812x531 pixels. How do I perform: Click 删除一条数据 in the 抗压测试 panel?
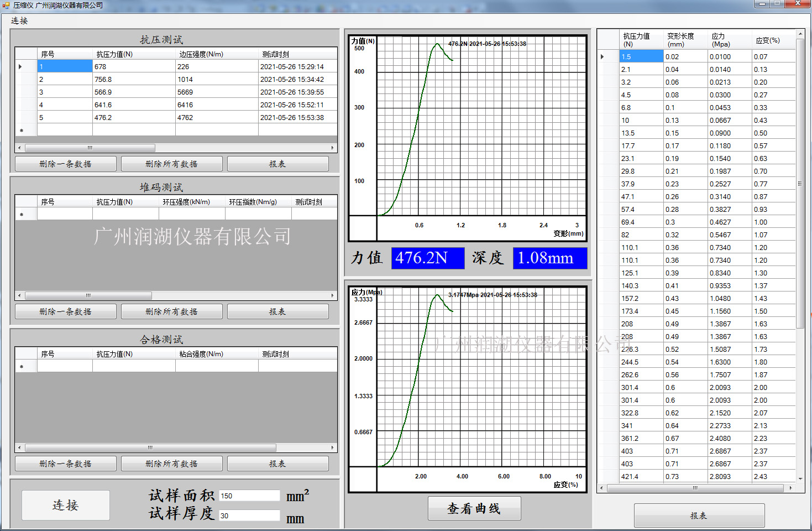(x=65, y=164)
